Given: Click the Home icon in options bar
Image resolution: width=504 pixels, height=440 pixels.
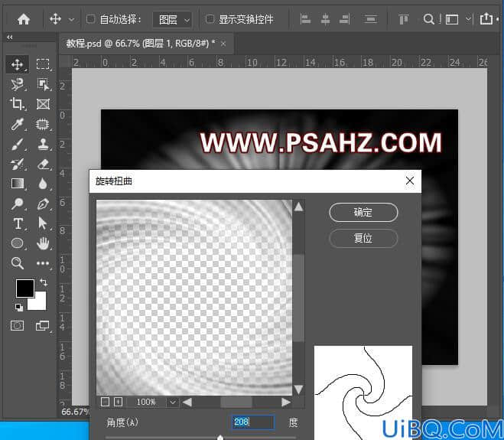Looking at the screenshot, I should point(24,19).
